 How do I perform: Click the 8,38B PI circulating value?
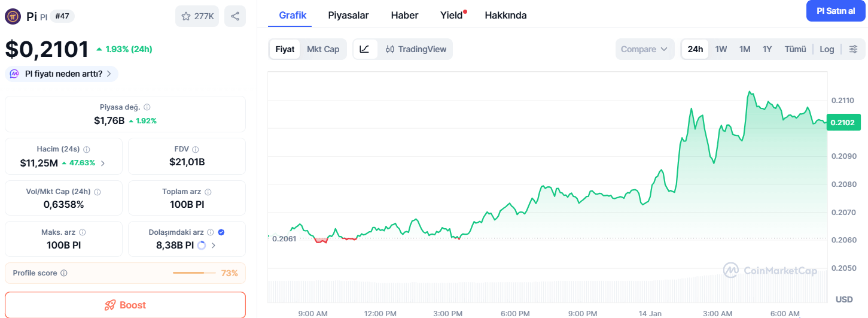(x=175, y=245)
